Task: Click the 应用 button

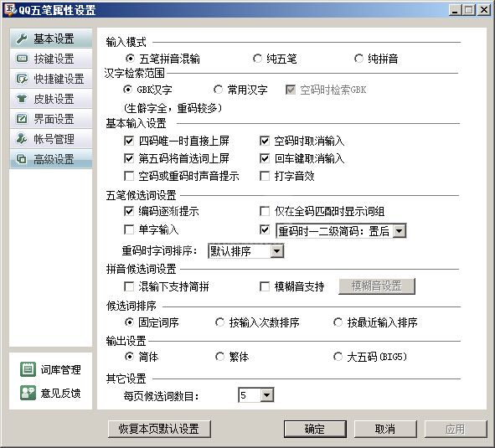Action: (x=456, y=429)
